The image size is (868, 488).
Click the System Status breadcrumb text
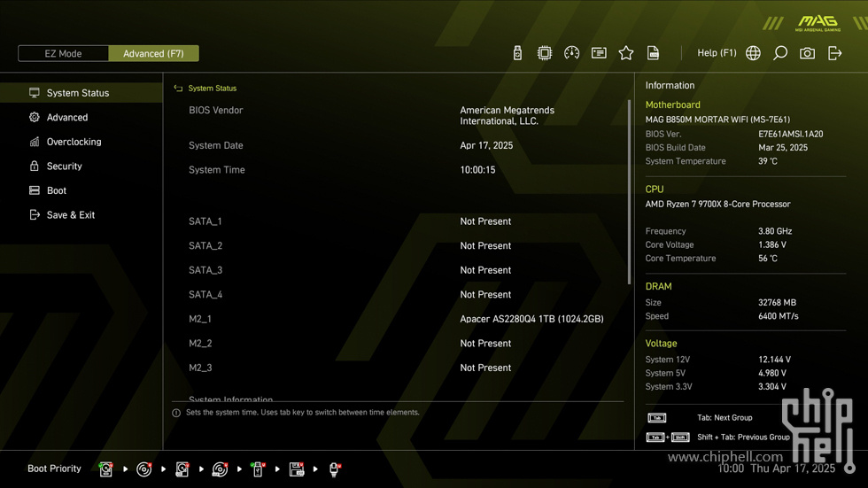(x=212, y=89)
